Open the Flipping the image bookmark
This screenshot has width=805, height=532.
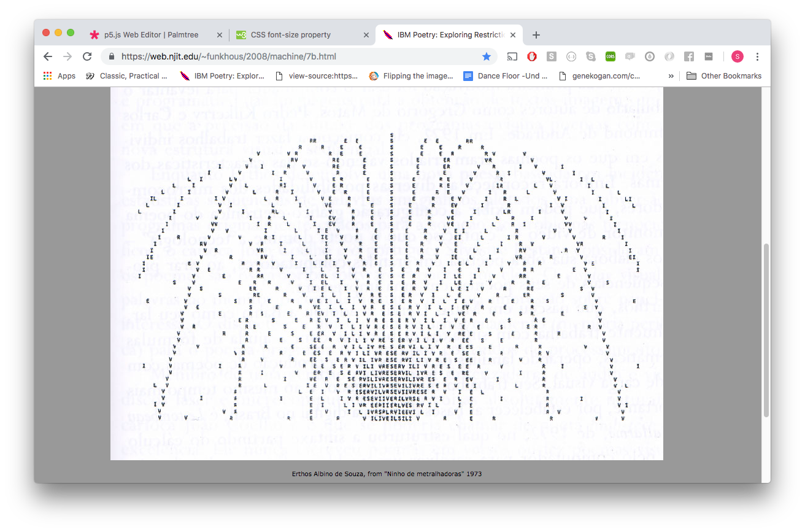point(411,76)
